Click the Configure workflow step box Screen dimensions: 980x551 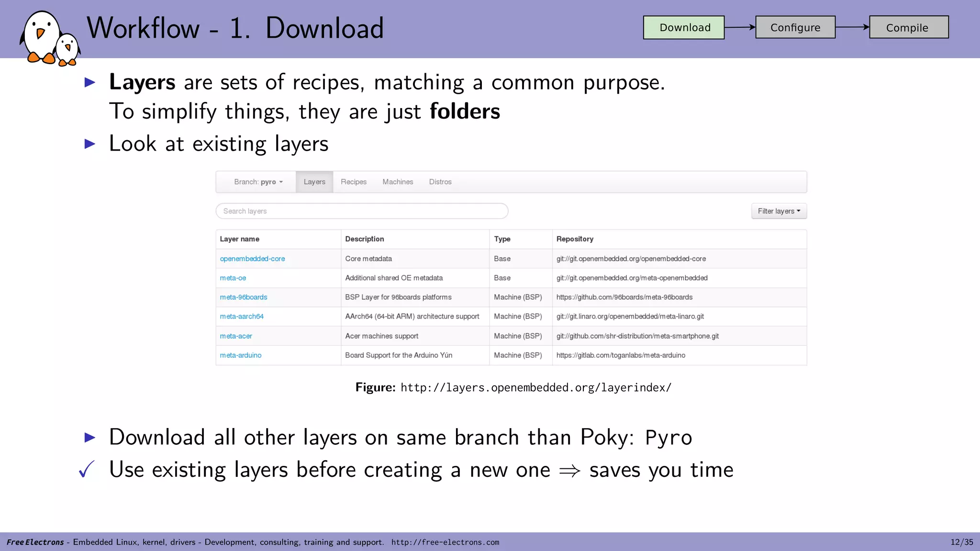[x=795, y=27]
